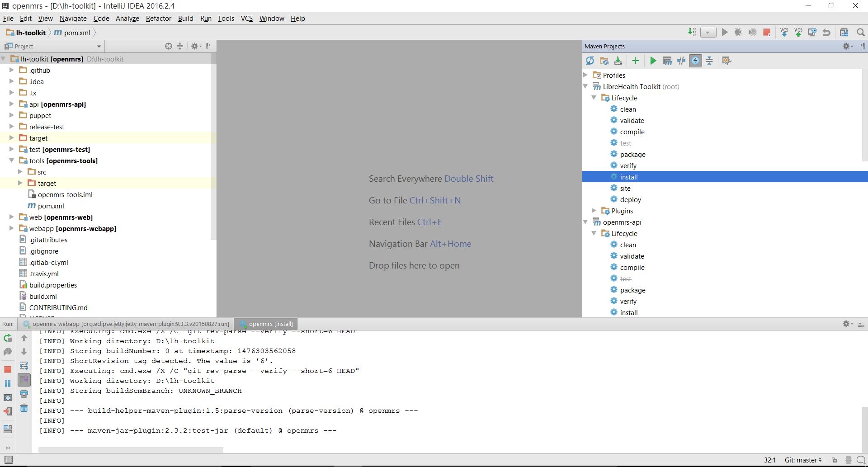Open Maven settings wrench icon

pos(727,61)
